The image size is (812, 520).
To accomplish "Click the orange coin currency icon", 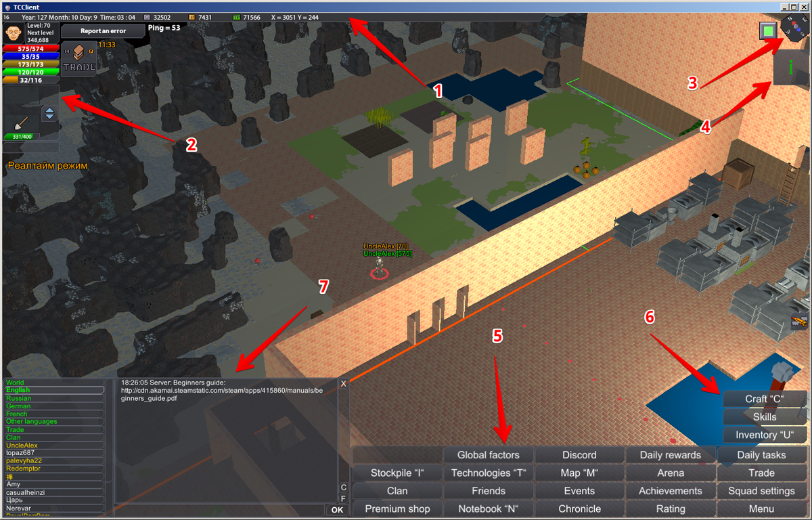I will point(191,17).
